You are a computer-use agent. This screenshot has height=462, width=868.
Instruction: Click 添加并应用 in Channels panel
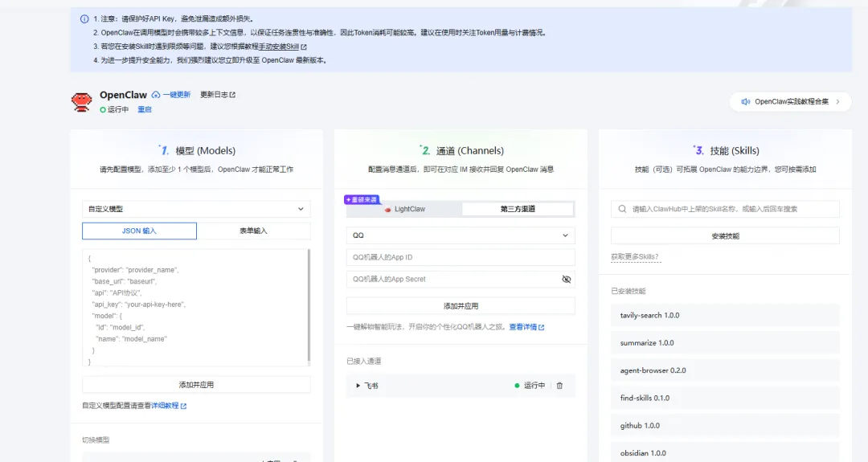[x=461, y=306]
